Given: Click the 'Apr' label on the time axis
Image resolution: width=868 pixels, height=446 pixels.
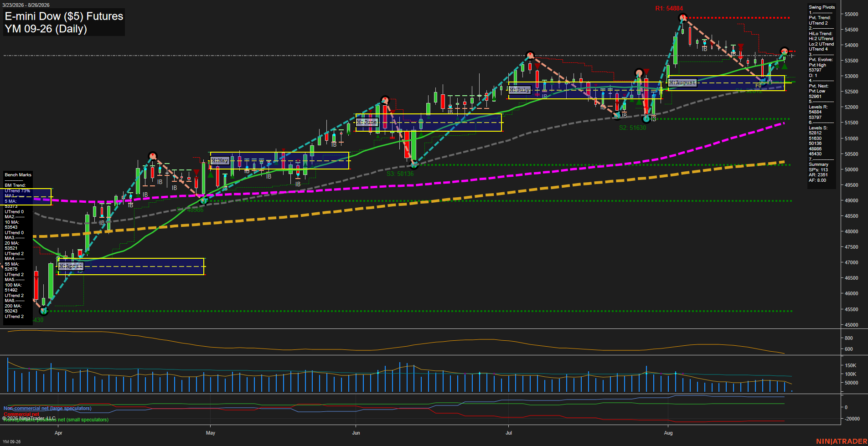Looking at the screenshot, I should pyautogui.click(x=58, y=433).
